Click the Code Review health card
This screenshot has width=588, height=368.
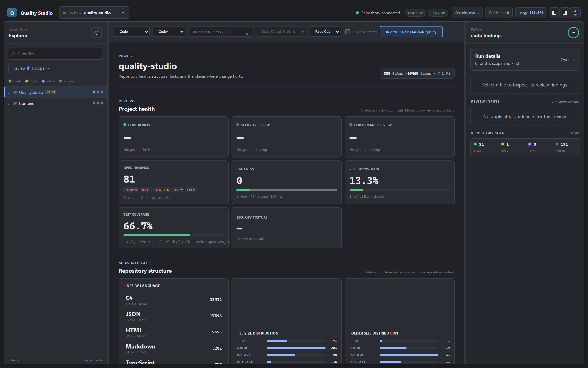tap(173, 137)
